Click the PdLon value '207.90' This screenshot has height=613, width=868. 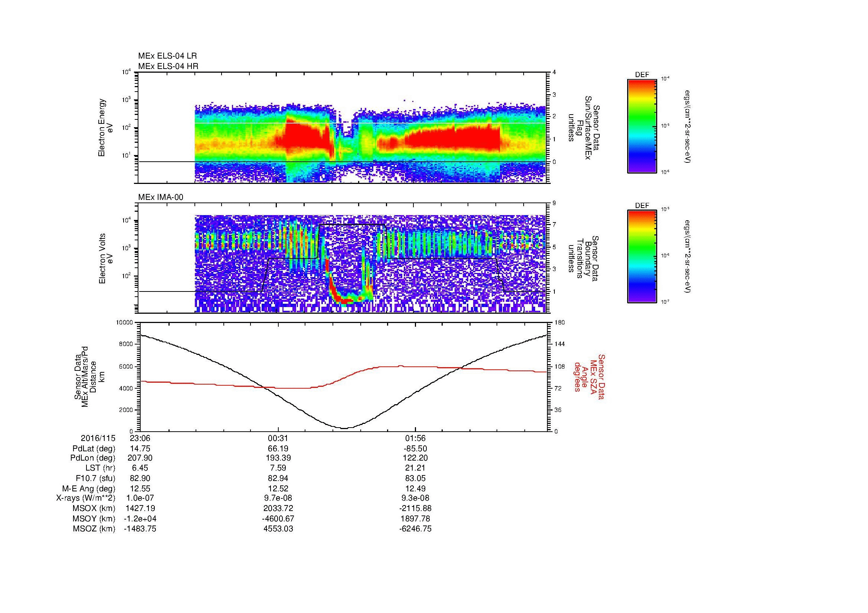tap(140, 458)
